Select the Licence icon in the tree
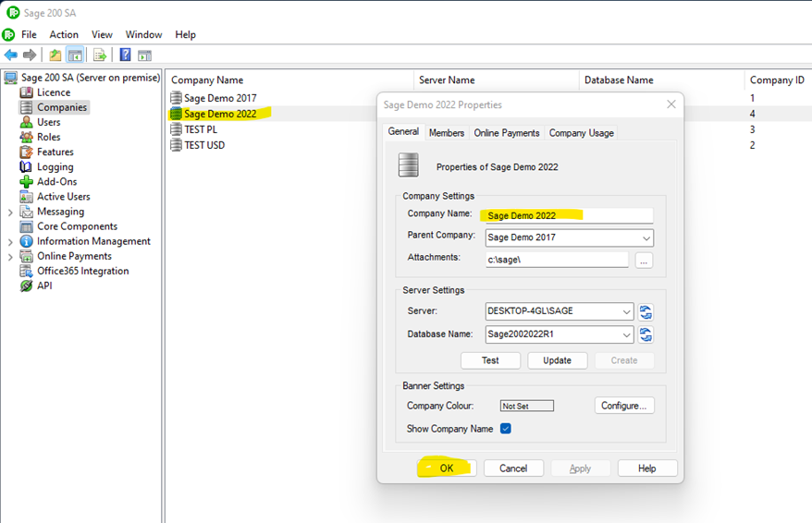 (27, 92)
